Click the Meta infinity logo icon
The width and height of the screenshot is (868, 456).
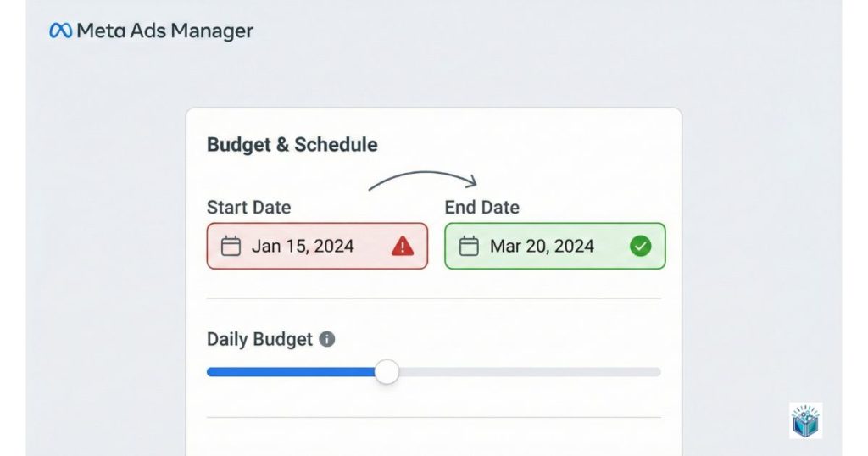(x=61, y=31)
